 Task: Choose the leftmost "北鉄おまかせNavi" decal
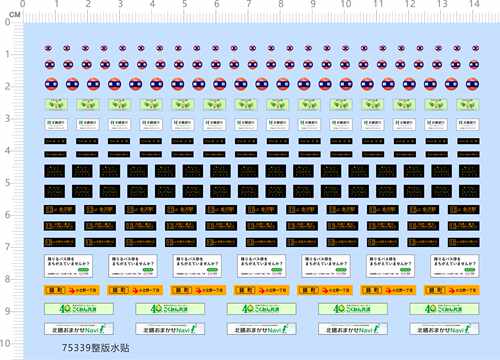coord(79,329)
